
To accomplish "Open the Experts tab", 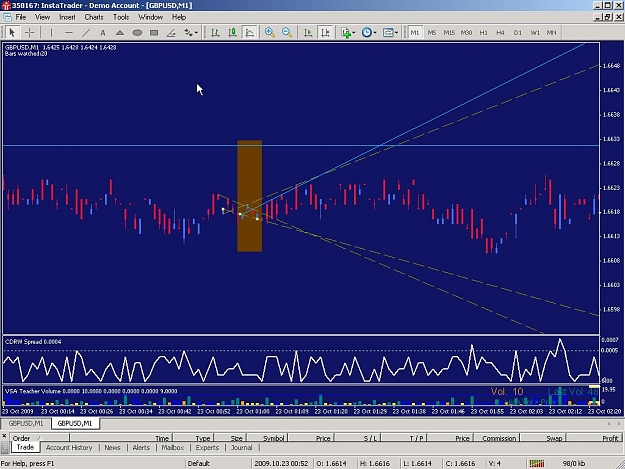I will coord(207,447).
